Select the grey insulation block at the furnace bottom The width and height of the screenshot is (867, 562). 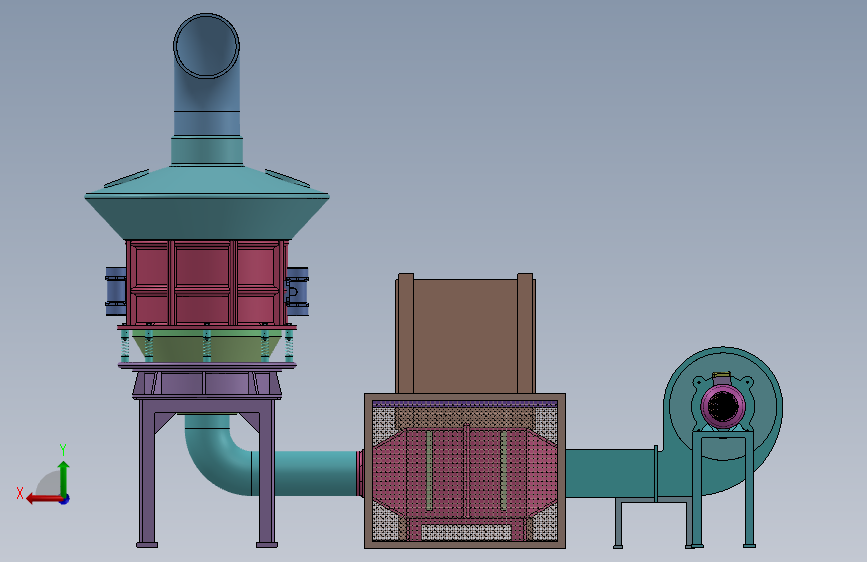coord(466,532)
